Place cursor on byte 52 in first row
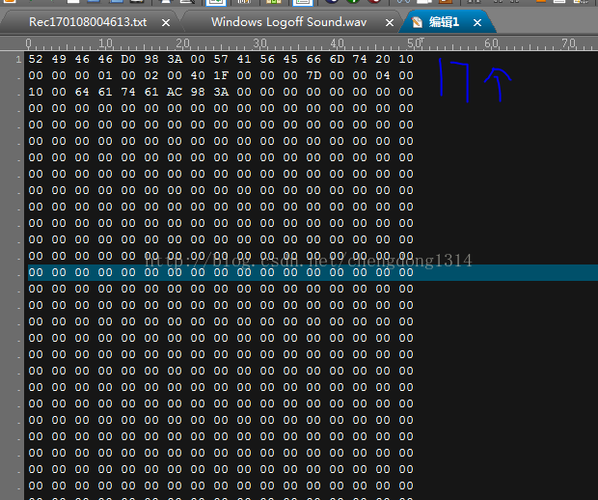The image size is (598, 500). pyautogui.click(x=35, y=59)
